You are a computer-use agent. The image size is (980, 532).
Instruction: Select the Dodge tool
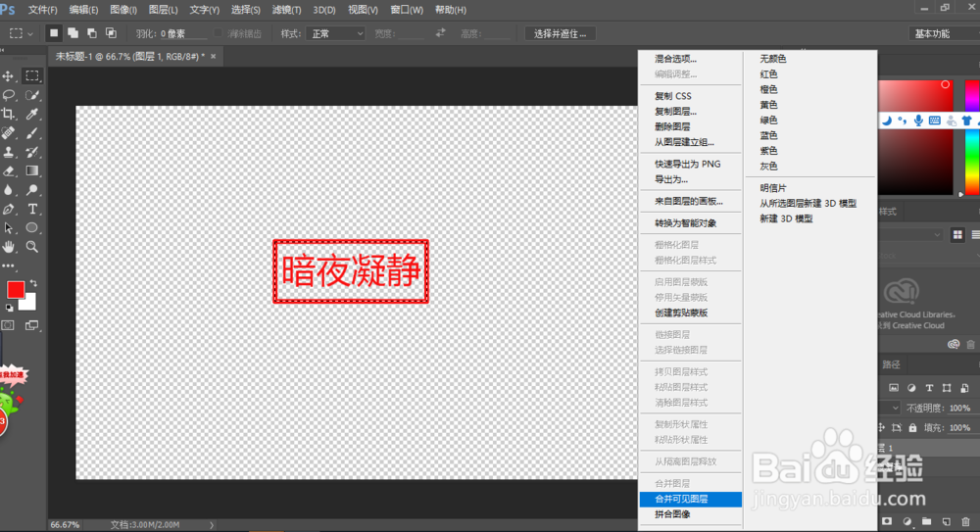(x=32, y=189)
